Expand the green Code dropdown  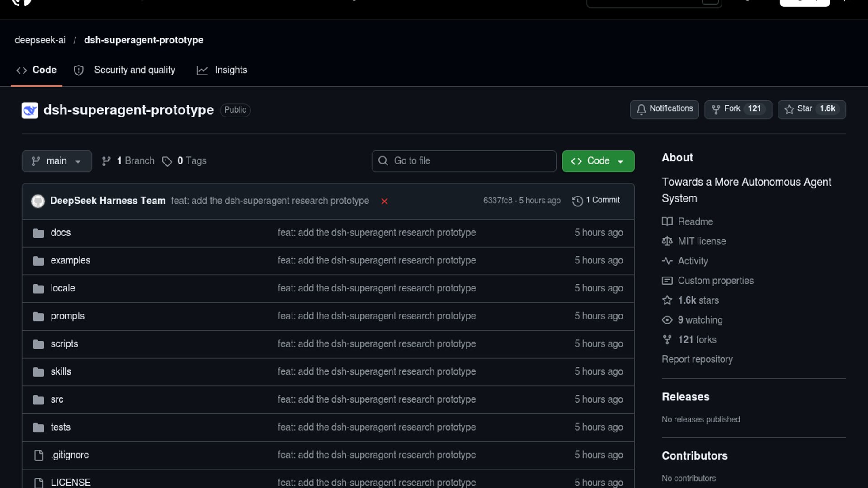click(x=598, y=161)
